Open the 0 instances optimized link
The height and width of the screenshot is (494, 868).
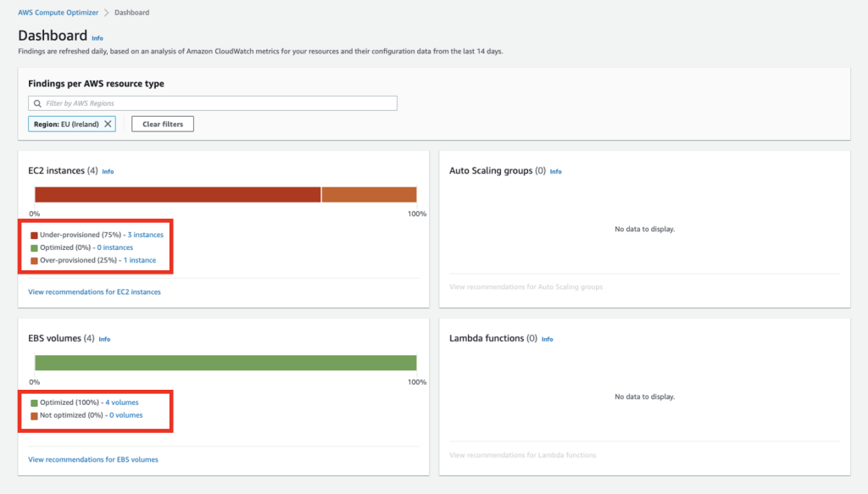tap(115, 247)
